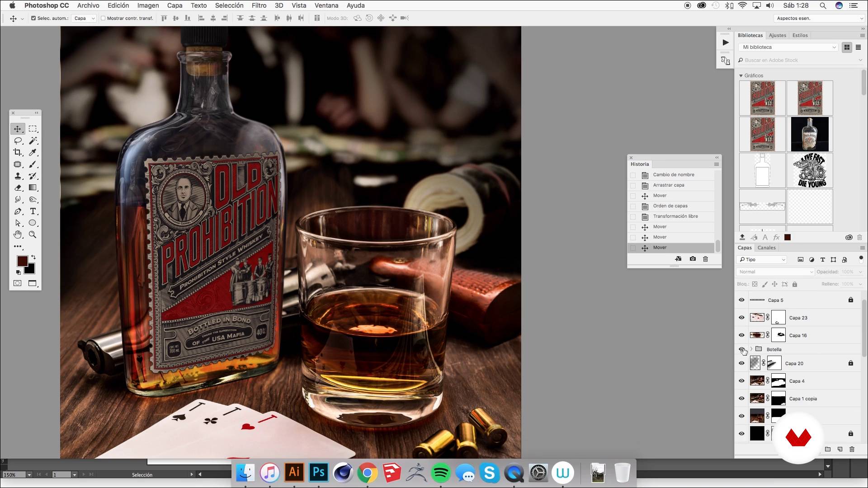Switch to the Estilos tab
The height and width of the screenshot is (488, 868).
(800, 35)
